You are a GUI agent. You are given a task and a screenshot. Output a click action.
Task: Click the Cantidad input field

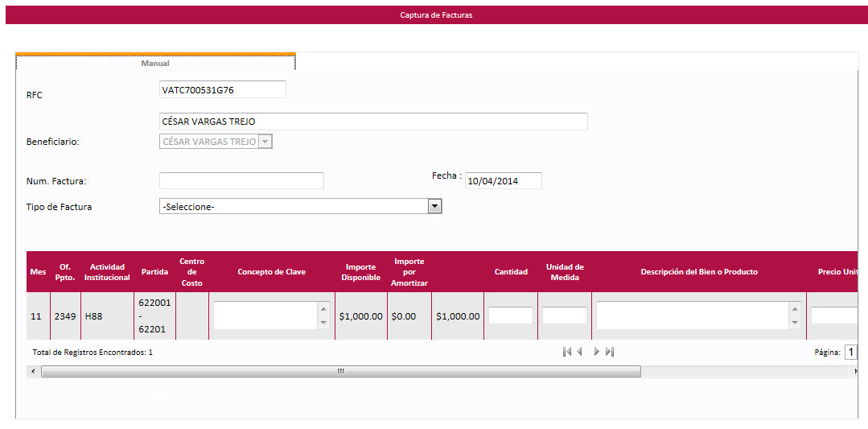click(510, 316)
